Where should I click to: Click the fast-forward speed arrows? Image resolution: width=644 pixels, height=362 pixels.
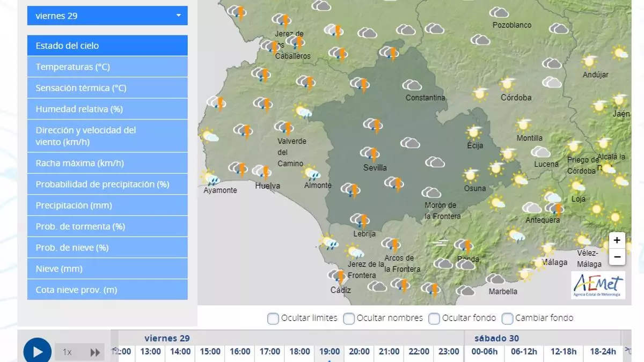[x=95, y=352]
